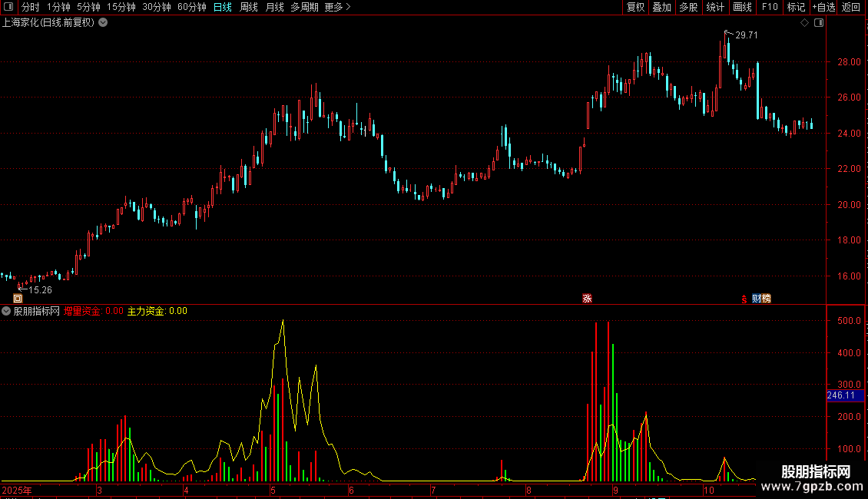868x499 pixels.
Task: Switch to 周线 weekly chart
Action: click(249, 7)
